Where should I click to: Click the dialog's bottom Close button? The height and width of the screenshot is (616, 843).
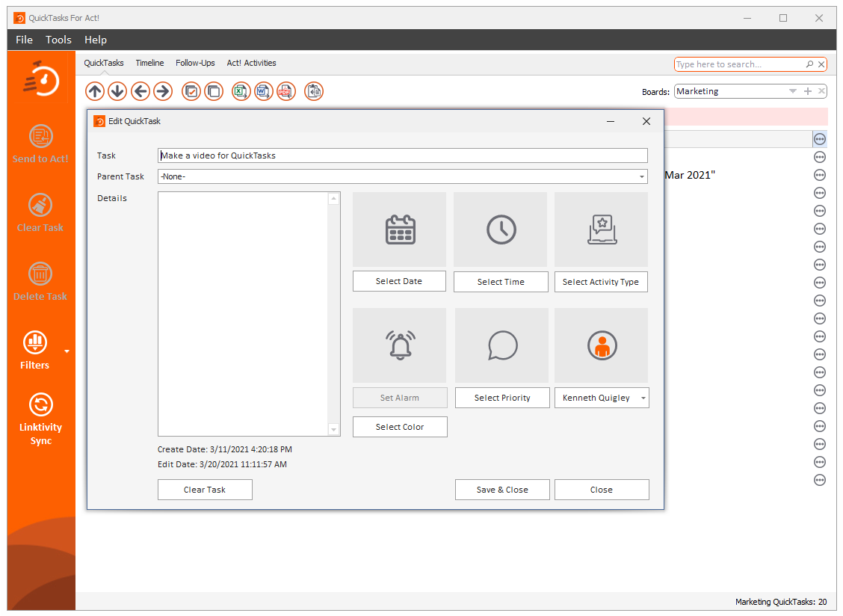click(602, 490)
